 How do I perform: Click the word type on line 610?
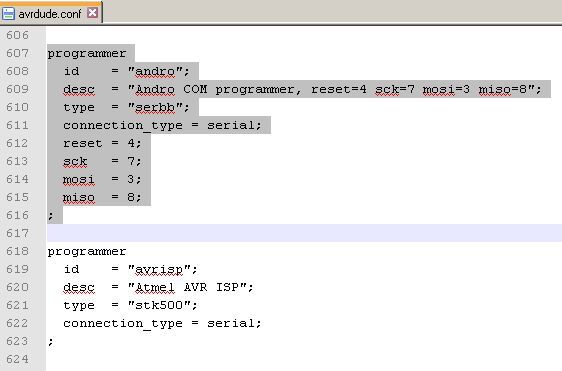[x=79, y=108]
